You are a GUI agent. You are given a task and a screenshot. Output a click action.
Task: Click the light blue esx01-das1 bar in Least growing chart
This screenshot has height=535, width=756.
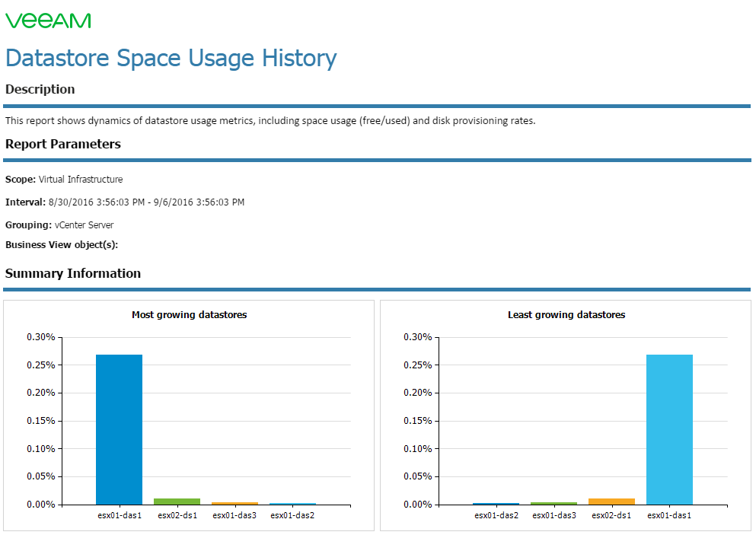(x=669, y=429)
